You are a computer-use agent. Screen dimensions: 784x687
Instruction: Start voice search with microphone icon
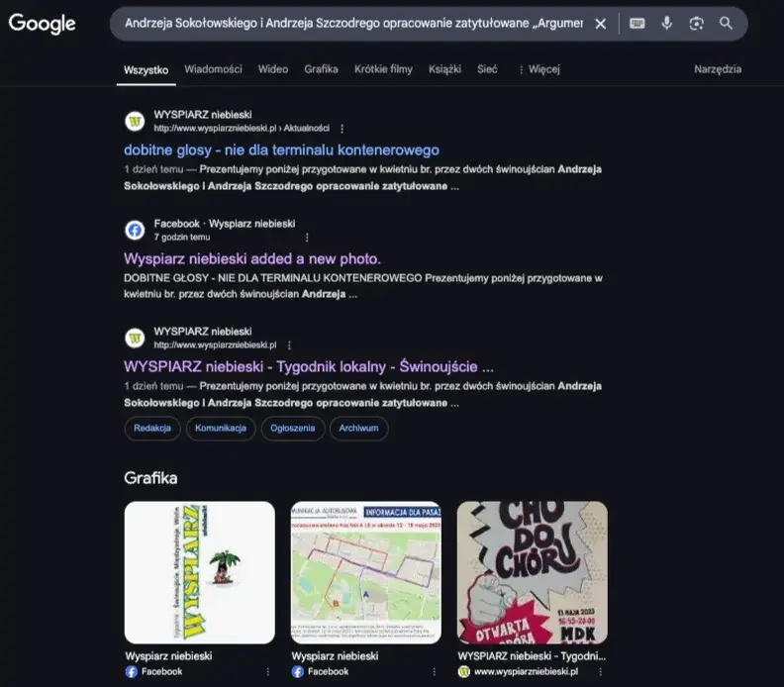point(666,23)
